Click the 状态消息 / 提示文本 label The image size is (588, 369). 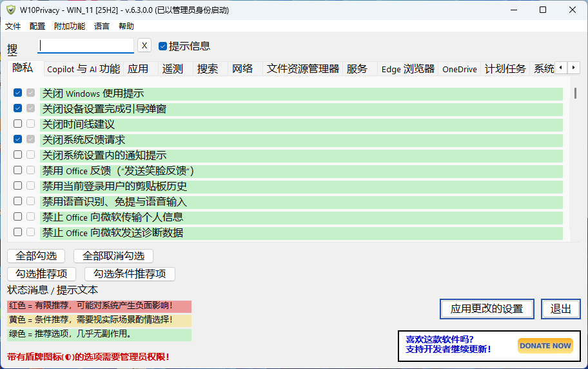click(52, 290)
